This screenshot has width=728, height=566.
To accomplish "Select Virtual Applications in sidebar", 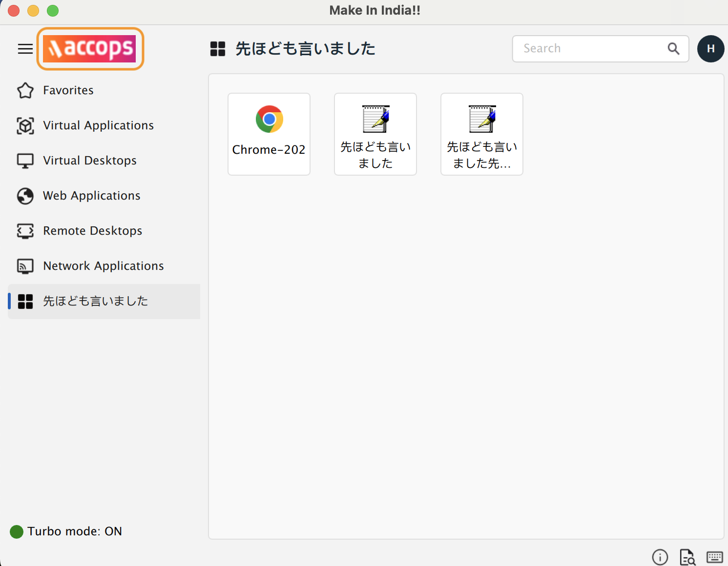I will point(98,125).
